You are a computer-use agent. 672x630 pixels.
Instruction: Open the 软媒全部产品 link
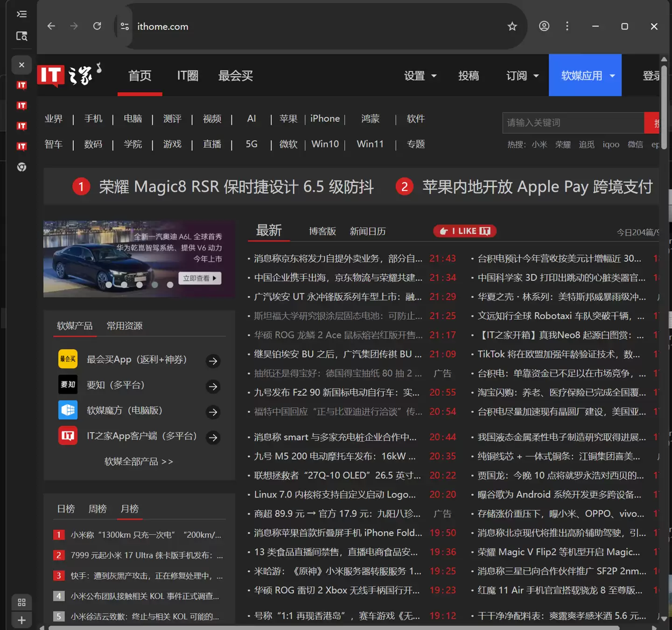coord(139,461)
